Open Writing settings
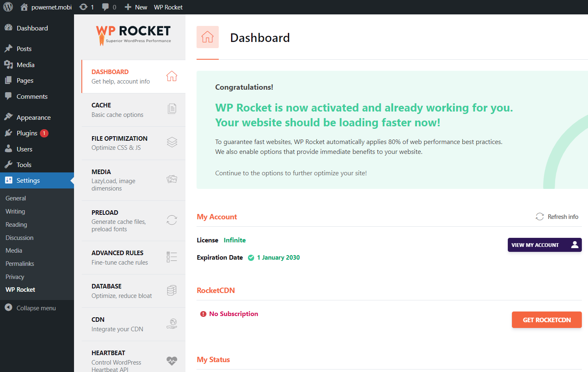The image size is (588, 372). point(15,212)
